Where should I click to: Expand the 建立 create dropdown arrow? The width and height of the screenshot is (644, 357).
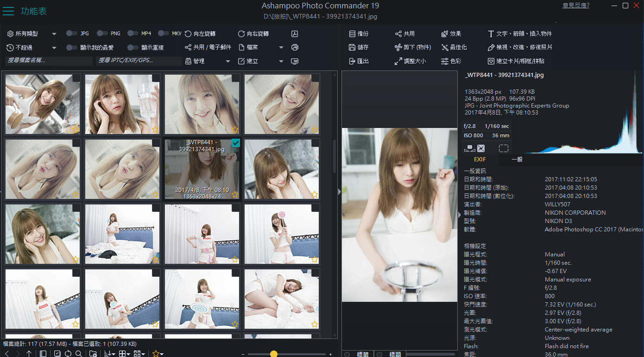[281, 61]
